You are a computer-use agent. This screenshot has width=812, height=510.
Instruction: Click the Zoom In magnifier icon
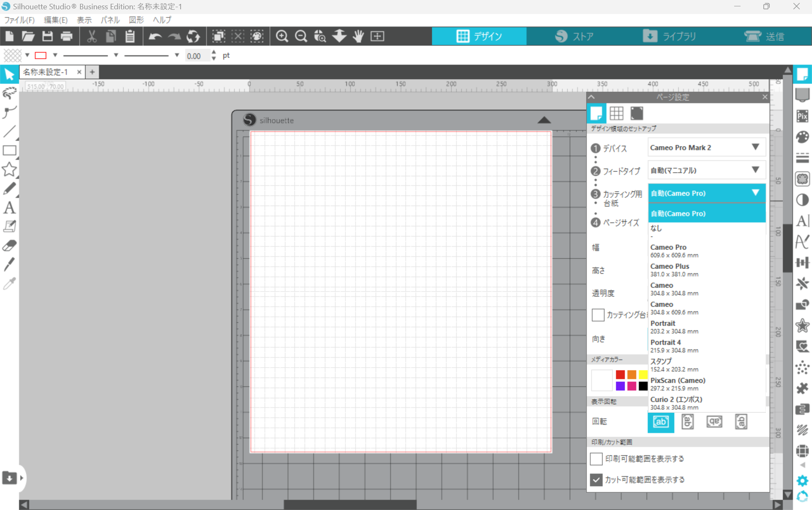[x=282, y=36]
